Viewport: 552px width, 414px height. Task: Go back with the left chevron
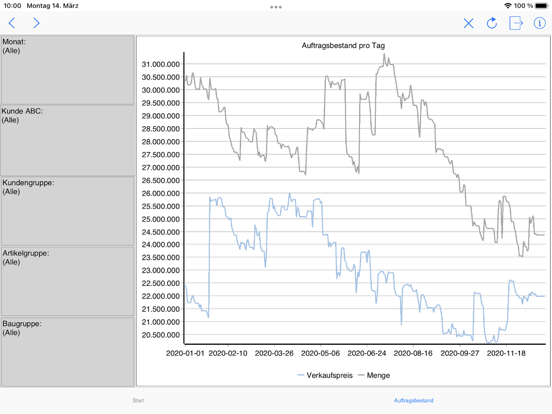pyautogui.click(x=12, y=23)
